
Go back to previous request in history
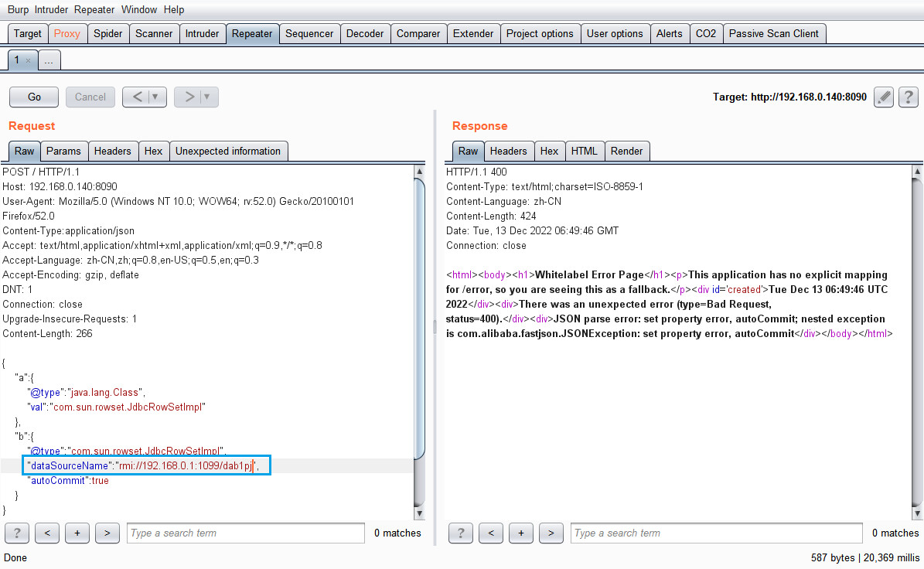[137, 97]
